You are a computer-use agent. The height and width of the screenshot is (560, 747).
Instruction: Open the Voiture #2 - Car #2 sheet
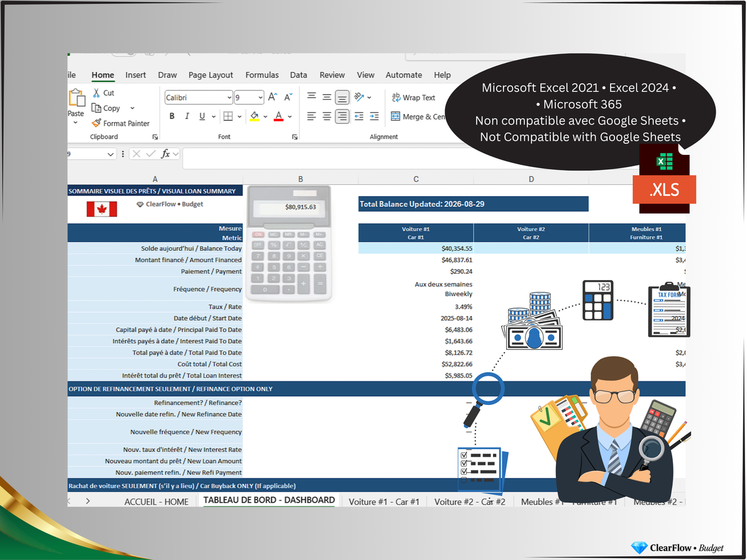click(x=470, y=502)
